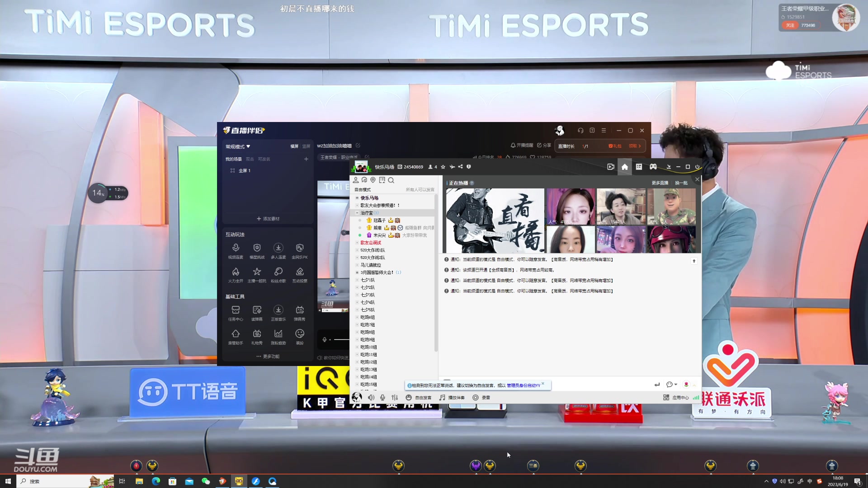868x488 pixels.
Task: Launch 全民乐PK tool
Action: pyautogui.click(x=299, y=251)
